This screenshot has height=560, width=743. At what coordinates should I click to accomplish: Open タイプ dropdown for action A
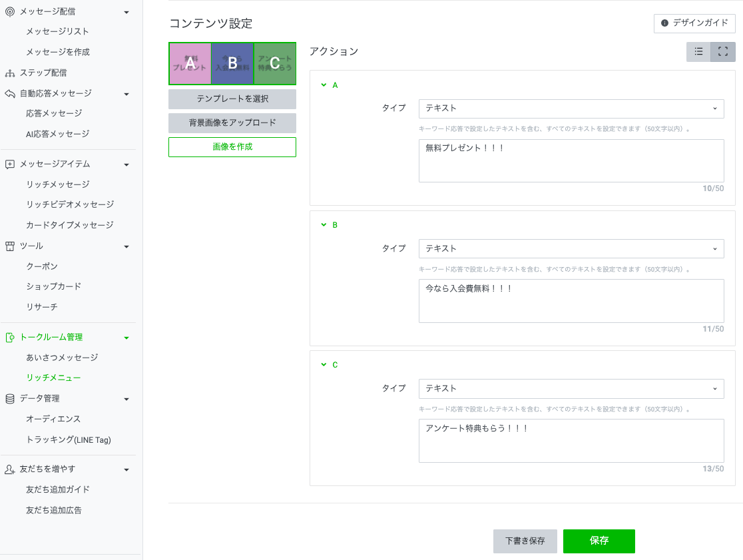point(571,109)
